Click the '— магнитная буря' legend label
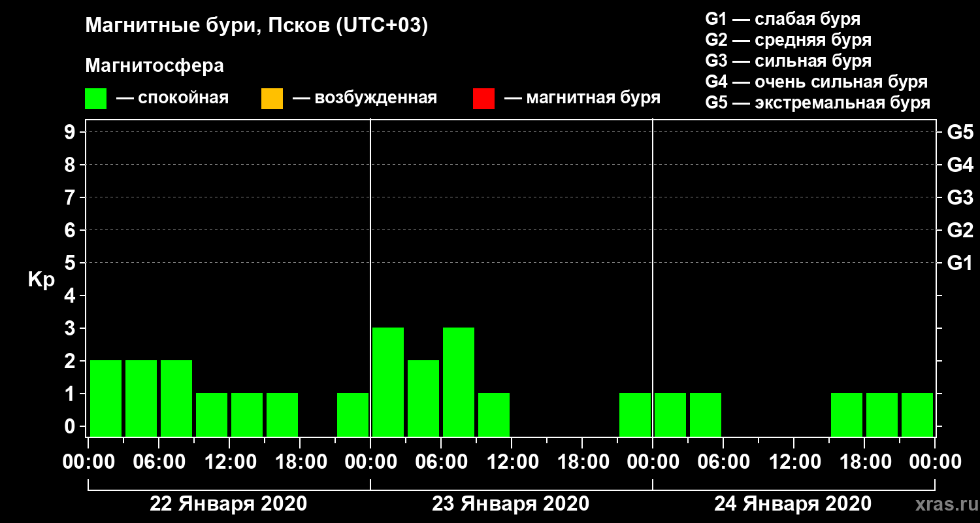 [582, 98]
